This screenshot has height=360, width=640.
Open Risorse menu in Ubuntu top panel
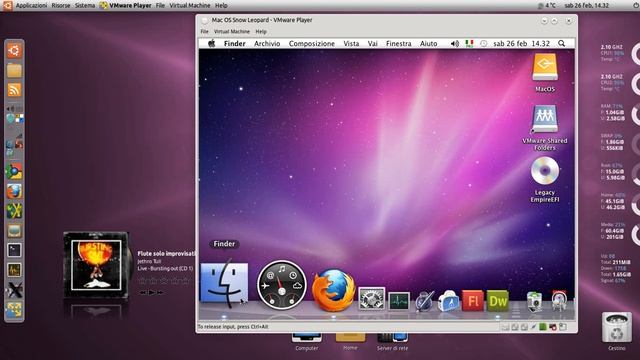[x=61, y=5]
